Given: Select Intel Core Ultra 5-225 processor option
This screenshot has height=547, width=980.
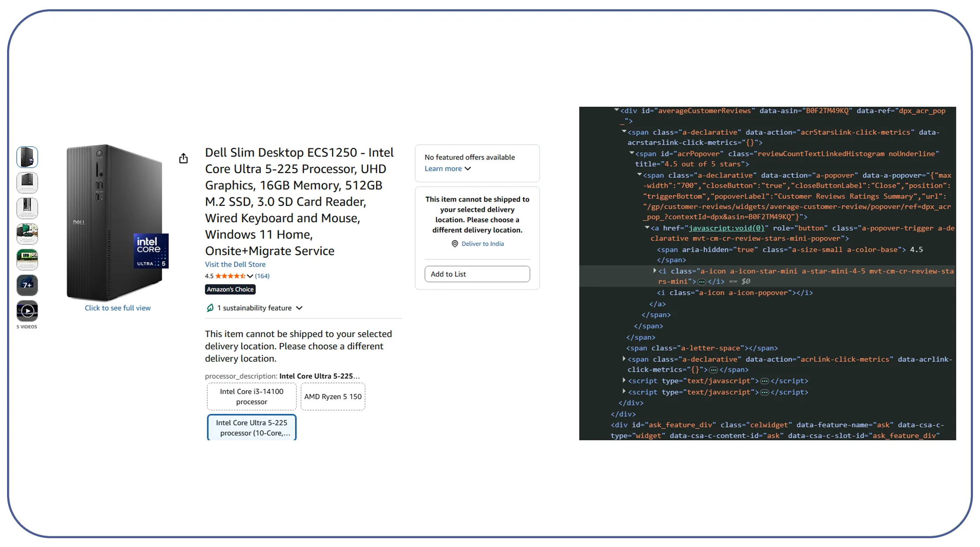Looking at the screenshot, I should point(252,427).
